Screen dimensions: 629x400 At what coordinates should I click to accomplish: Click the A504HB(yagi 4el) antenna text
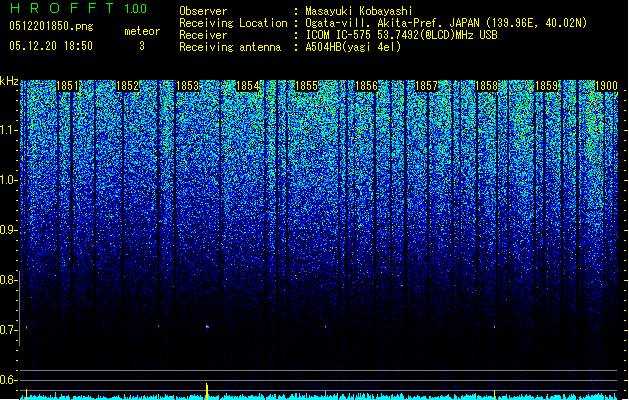(x=353, y=47)
